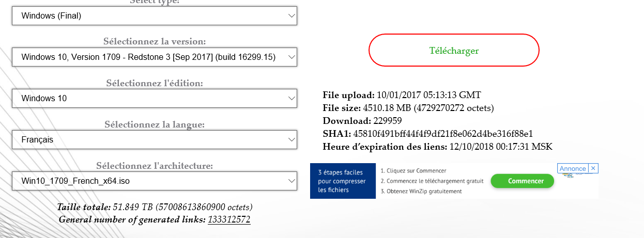Viewport: 644px width, 238px height.
Task: Click the 'Sélectionnez l'édition:' label
Action: point(155,83)
